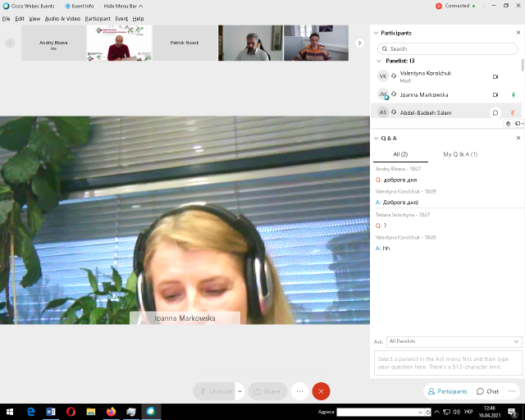Select the bearded man in white shirt thumbnail
The width and height of the screenshot is (525, 420).
(x=250, y=43)
